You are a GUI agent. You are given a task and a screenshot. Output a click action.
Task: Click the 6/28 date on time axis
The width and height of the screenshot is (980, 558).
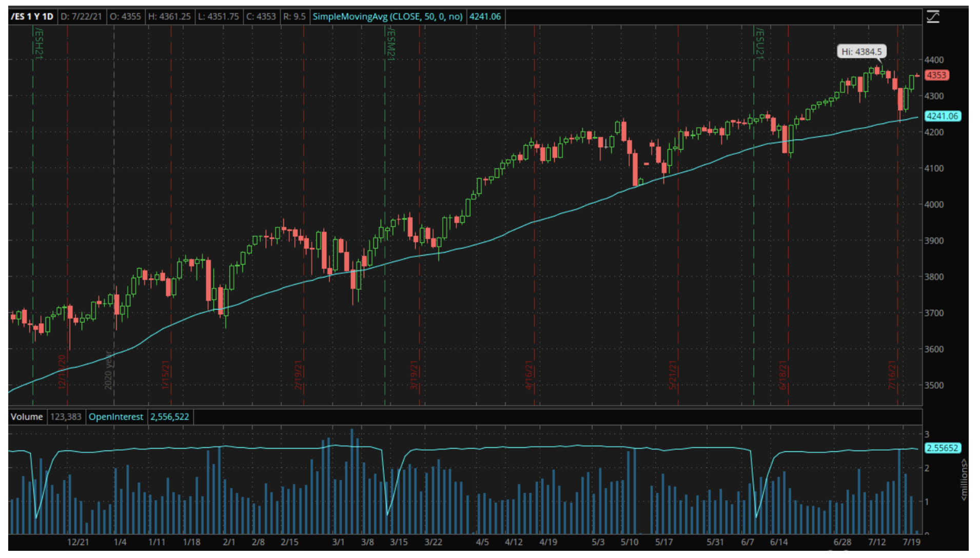842,542
